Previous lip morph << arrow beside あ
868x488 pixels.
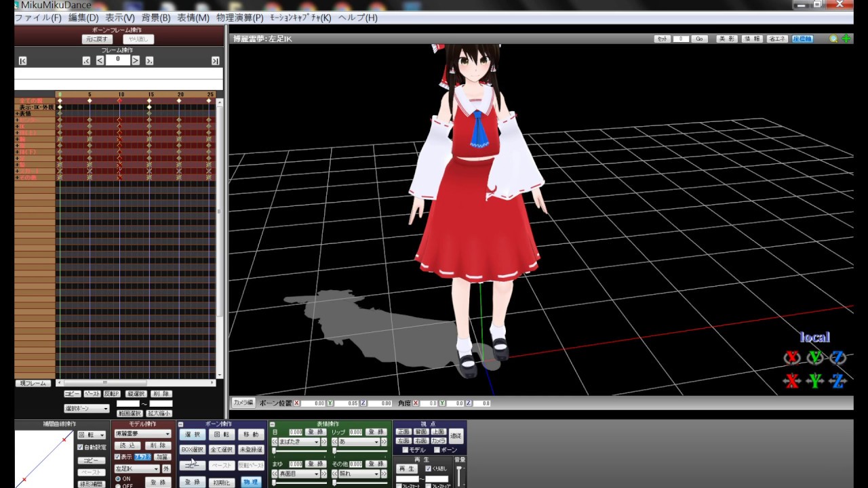click(x=334, y=442)
